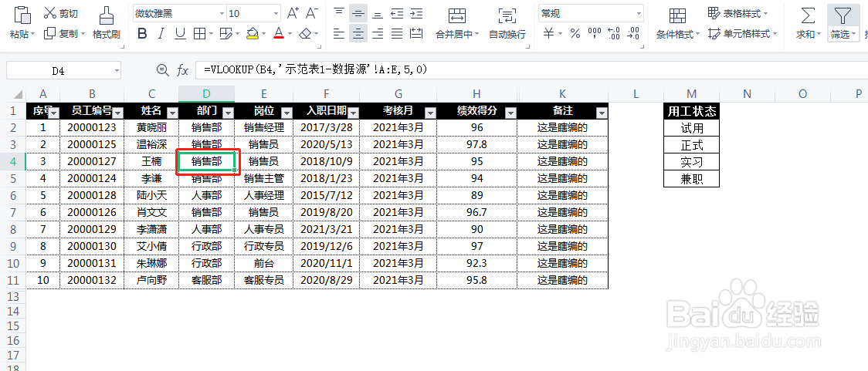Viewport: 868px width, 371px height.
Task: Click the eraser clear-format icon
Action: pos(305,34)
